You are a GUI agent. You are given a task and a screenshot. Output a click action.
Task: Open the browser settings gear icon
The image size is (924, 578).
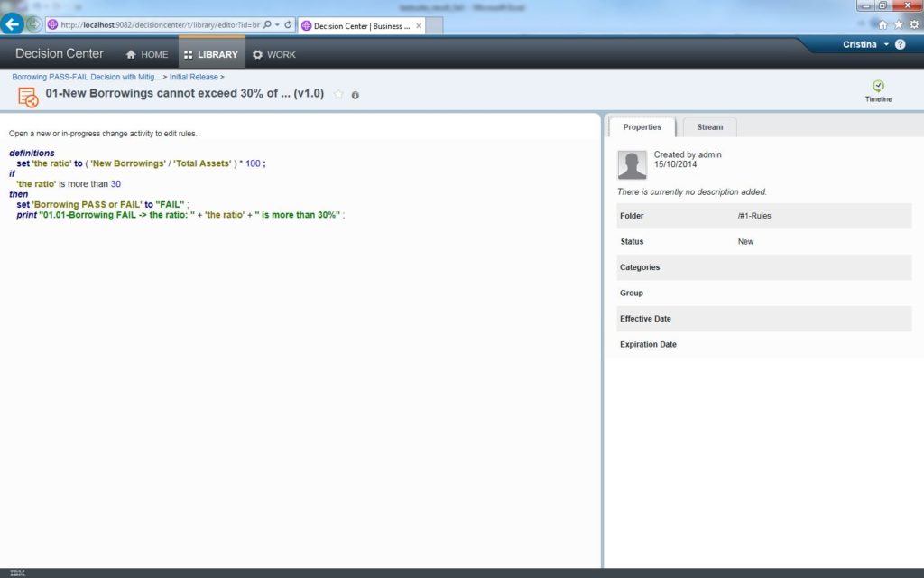click(x=913, y=24)
